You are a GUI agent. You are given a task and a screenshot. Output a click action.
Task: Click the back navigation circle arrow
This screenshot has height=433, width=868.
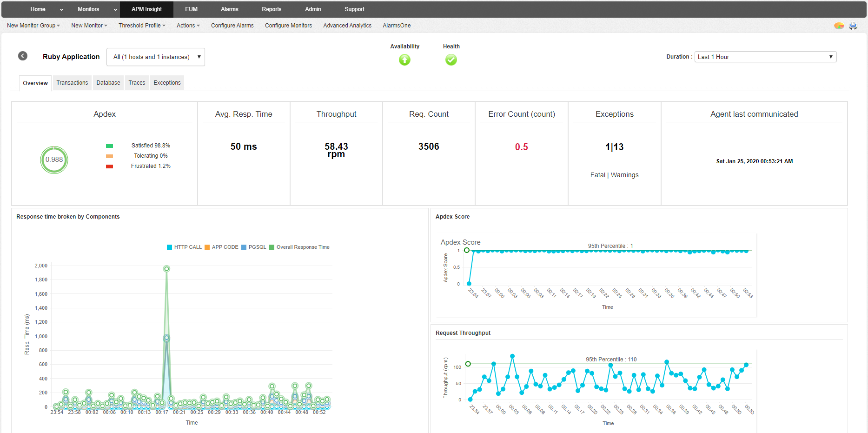pyautogui.click(x=22, y=56)
